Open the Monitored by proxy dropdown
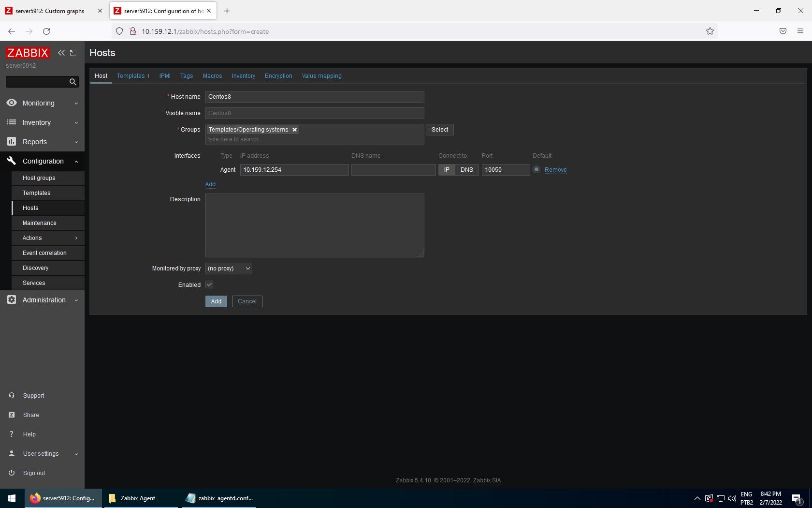The width and height of the screenshot is (812, 508). [x=228, y=269]
